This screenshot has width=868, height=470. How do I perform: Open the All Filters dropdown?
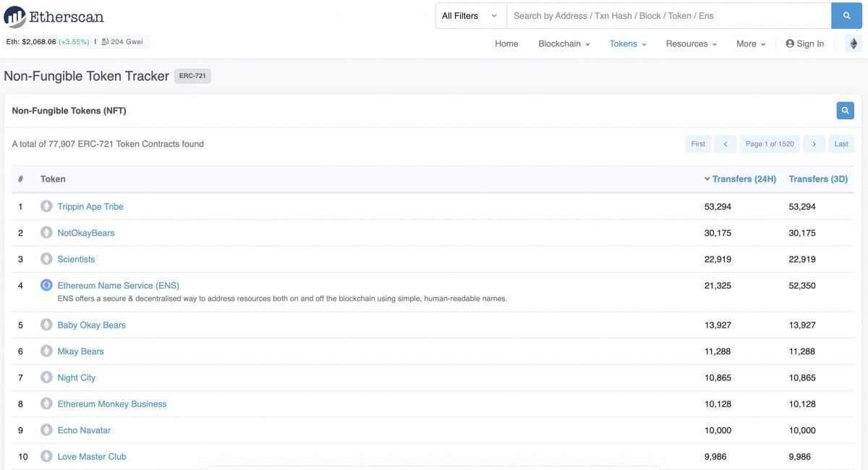pyautogui.click(x=470, y=15)
